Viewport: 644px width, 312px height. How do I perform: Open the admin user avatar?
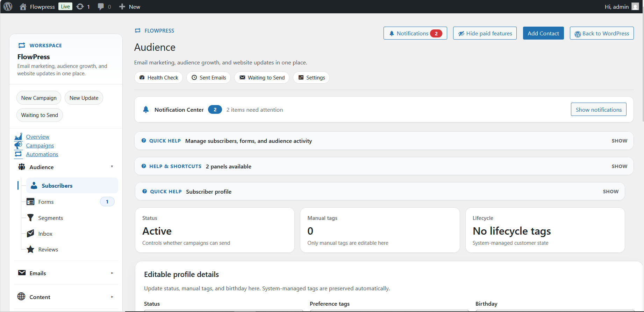635,7
